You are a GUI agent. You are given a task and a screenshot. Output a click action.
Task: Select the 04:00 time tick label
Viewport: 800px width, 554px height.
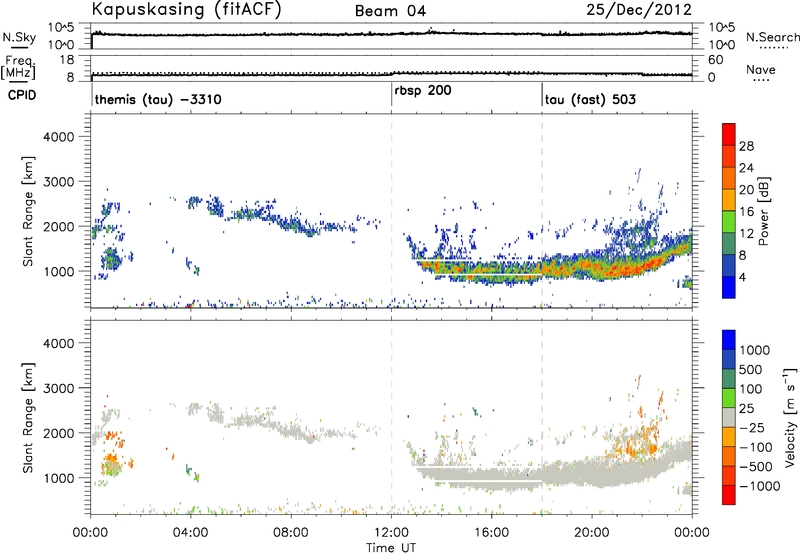190,533
